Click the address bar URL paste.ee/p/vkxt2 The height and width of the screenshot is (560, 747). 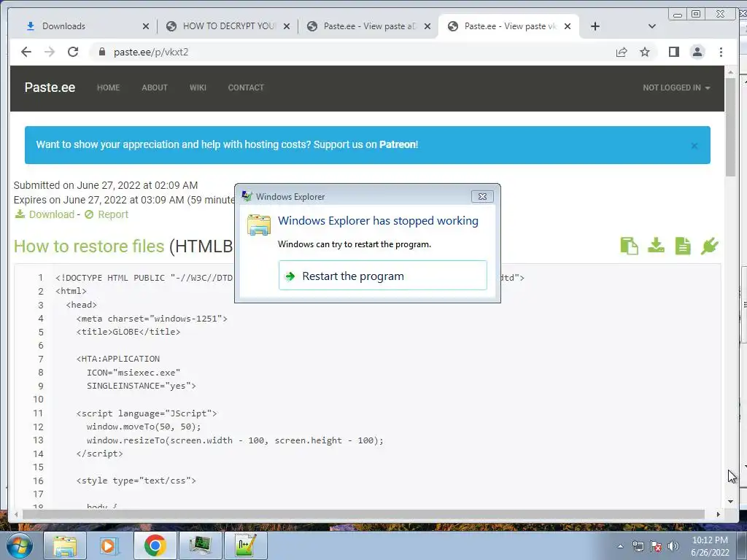pyautogui.click(x=151, y=52)
